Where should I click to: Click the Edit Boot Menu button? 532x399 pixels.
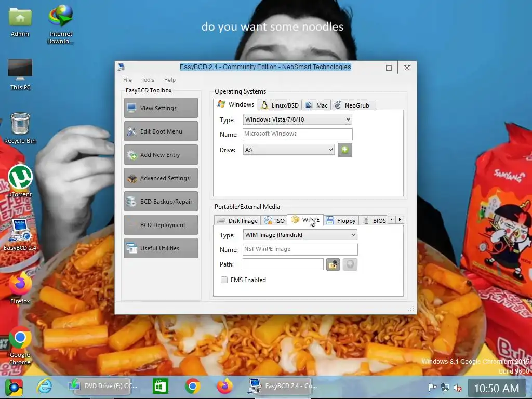(x=161, y=131)
